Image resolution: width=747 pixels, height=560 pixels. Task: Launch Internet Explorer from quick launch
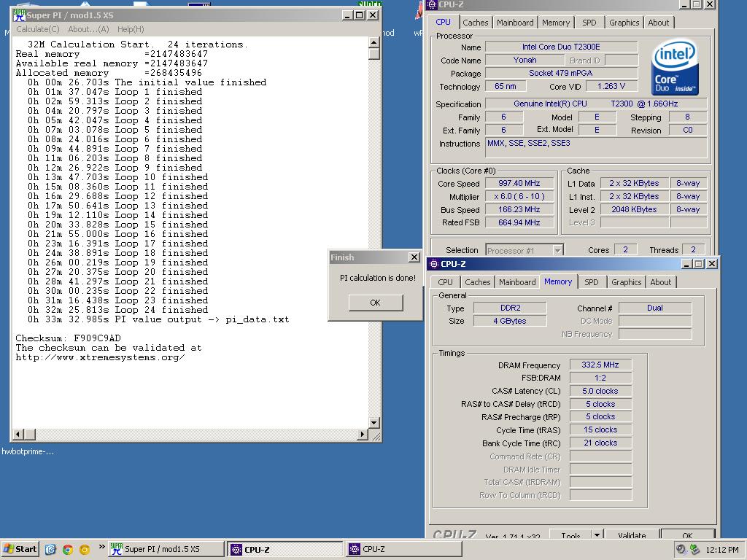tap(50, 549)
